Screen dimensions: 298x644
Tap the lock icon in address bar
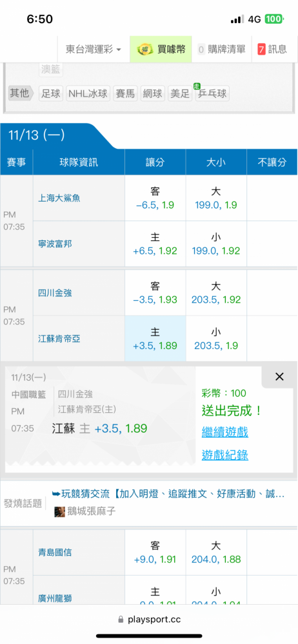[121, 620]
